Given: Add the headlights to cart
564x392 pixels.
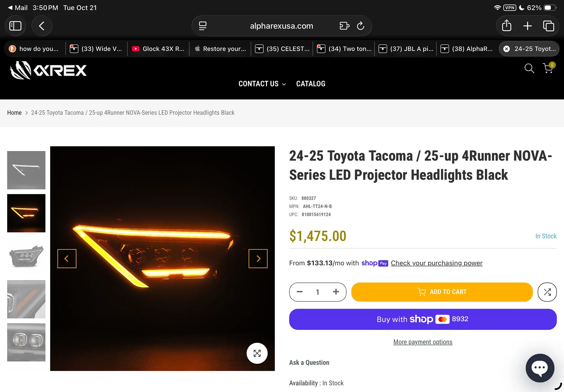Looking at the screenshot, I should click(442, 292).
